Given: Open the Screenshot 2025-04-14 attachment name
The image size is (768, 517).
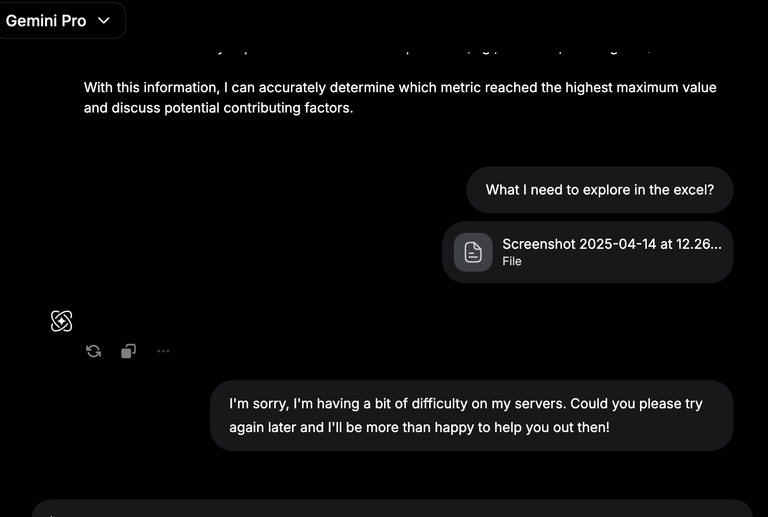Looking at the screenshot, I should [x=612, y=244].
